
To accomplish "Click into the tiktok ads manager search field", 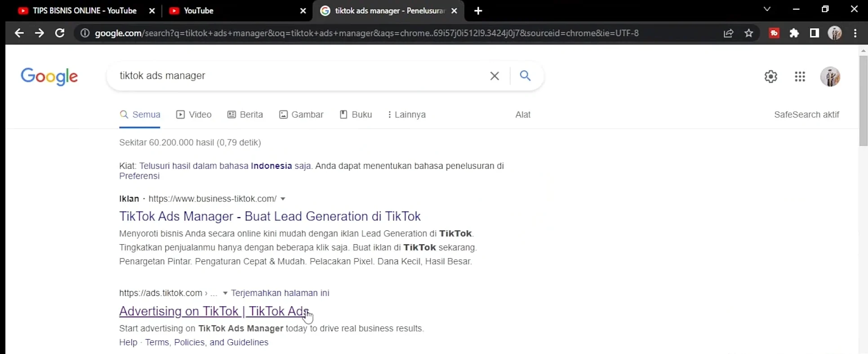I will pyautogui.click(x=297, y=76).
